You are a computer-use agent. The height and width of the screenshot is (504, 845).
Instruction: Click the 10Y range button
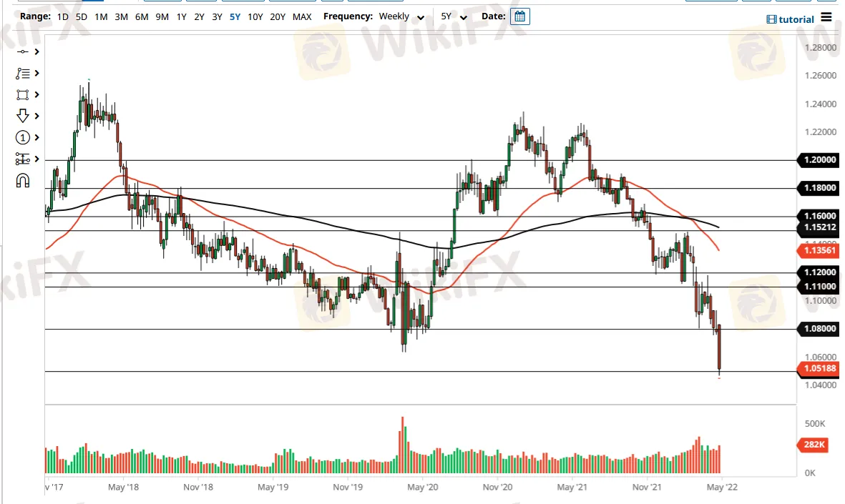tap(255, 16)
